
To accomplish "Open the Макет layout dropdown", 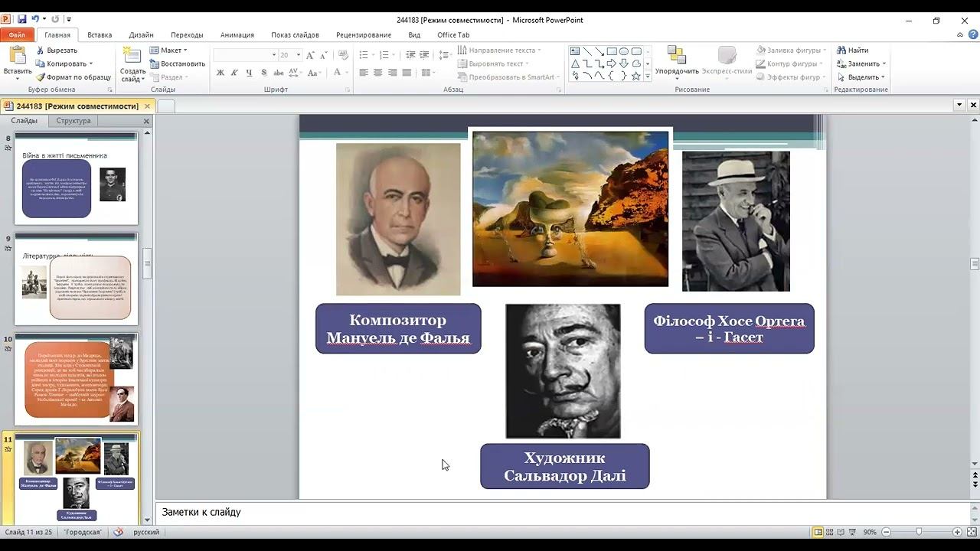I will pos(168,51).
